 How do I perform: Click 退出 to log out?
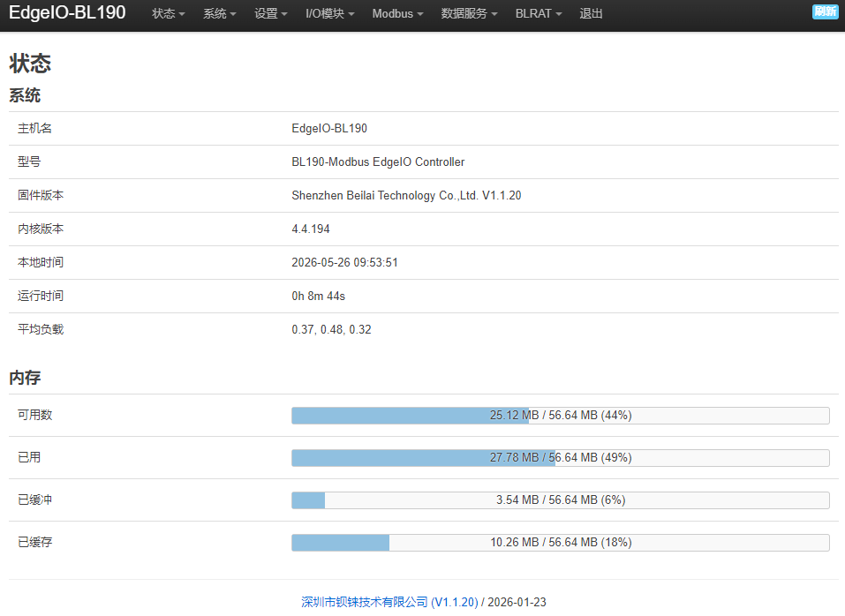point(591,13)
